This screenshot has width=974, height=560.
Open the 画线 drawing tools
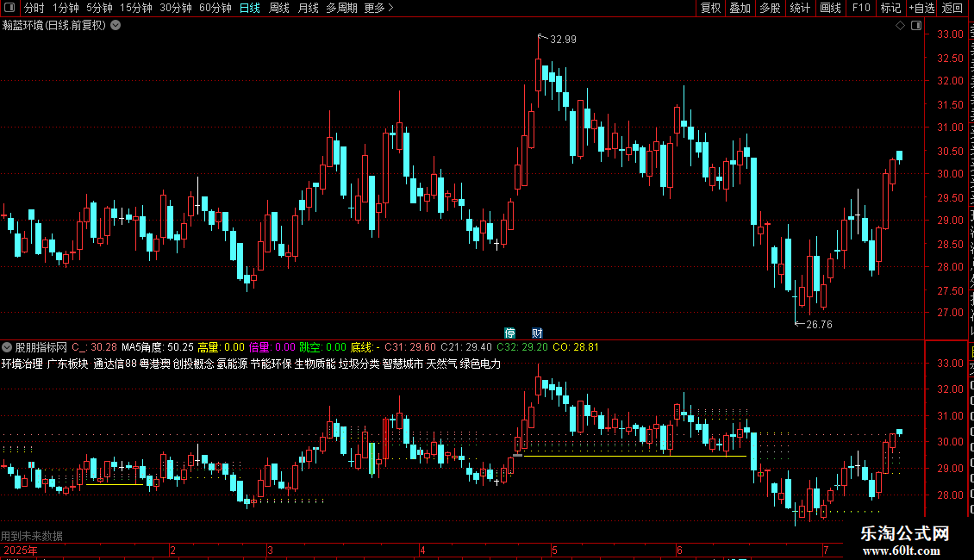[x=831, y=8]
